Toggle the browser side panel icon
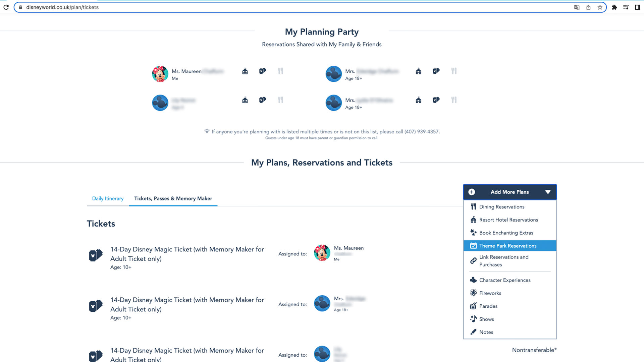Image resolution: width=644 pixels, height=362 pixels. [638, 7]
